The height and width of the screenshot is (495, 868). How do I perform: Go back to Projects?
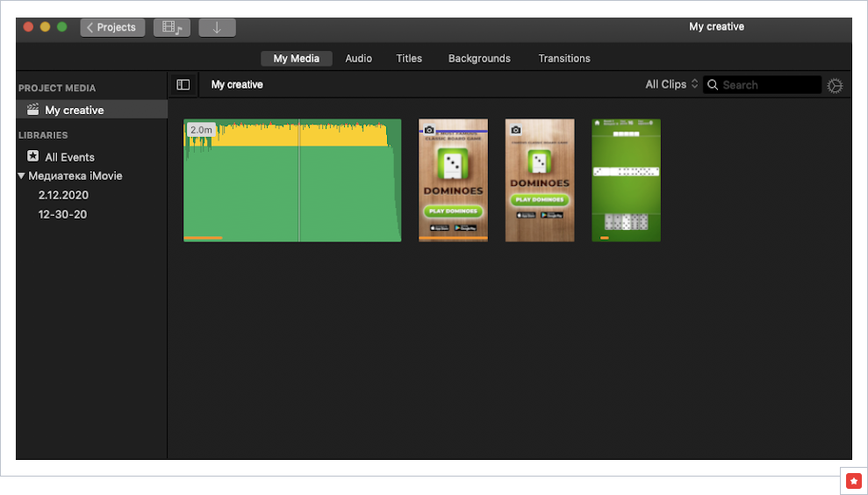112,27
